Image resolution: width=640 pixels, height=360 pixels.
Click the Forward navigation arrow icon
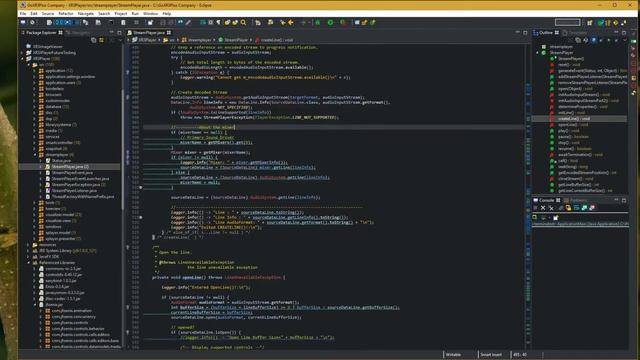pos(303,22)
